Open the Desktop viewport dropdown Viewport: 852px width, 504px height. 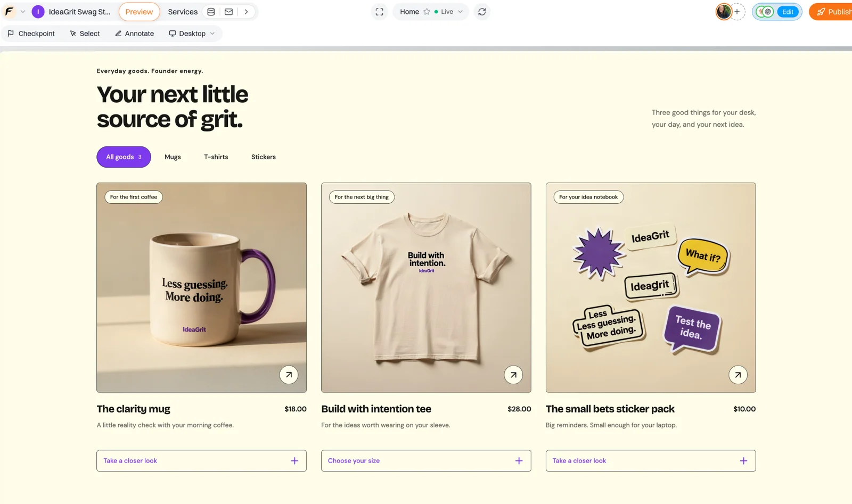[192, 34]
